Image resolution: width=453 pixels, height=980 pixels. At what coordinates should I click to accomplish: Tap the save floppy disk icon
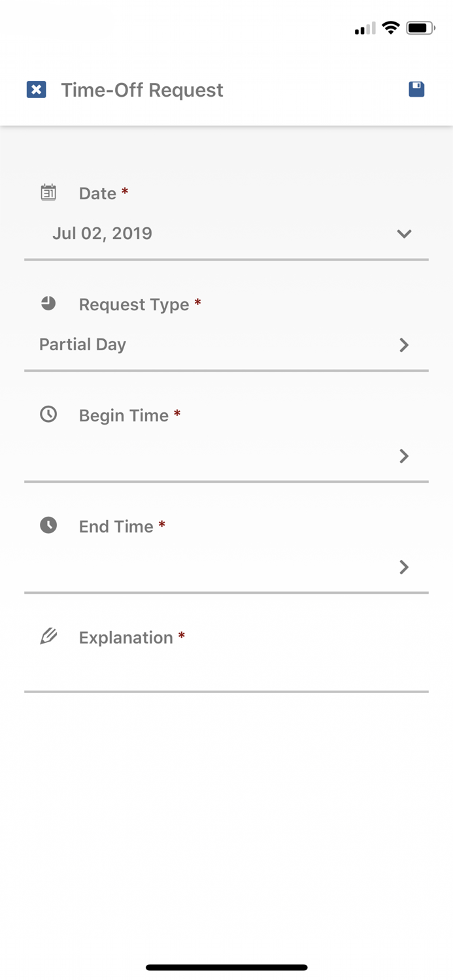click(416, 90)
